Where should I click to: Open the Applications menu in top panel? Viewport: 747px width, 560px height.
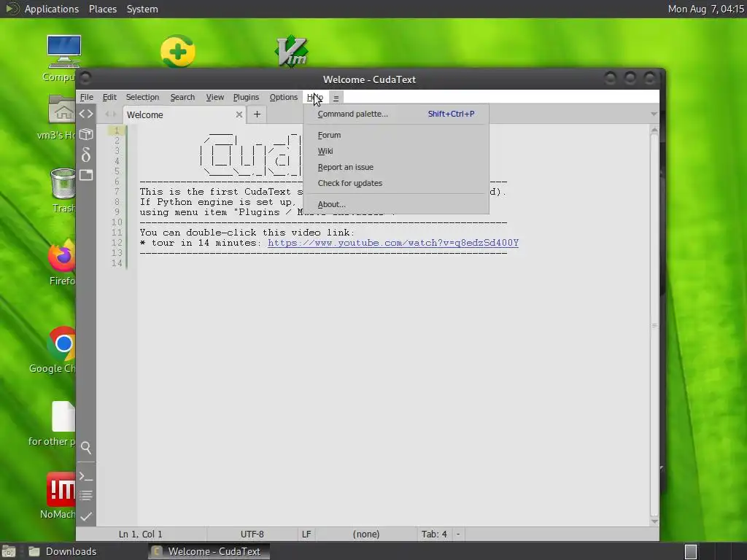[x=52, y=9]
